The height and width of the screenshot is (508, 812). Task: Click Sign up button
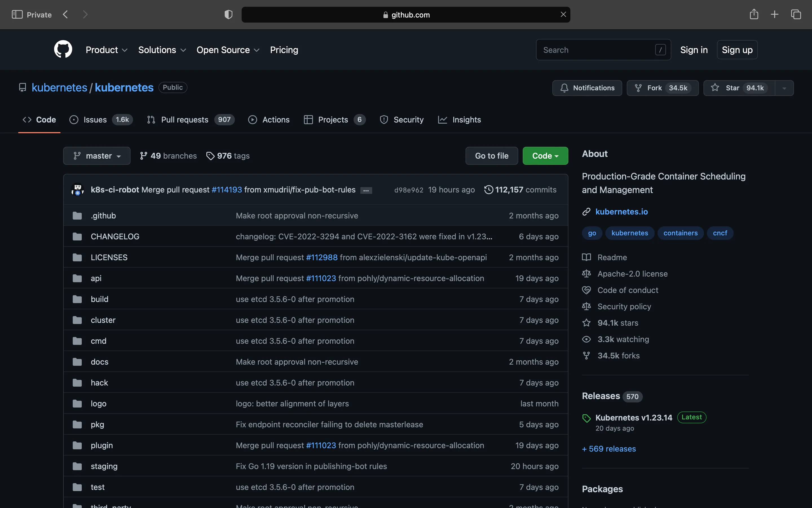[x=737, y=50]
